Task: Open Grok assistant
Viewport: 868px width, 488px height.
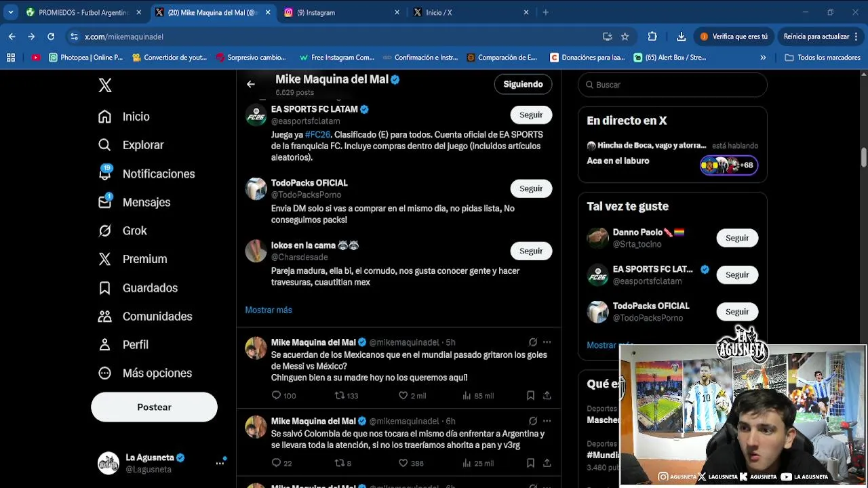Action: [122, 230]
